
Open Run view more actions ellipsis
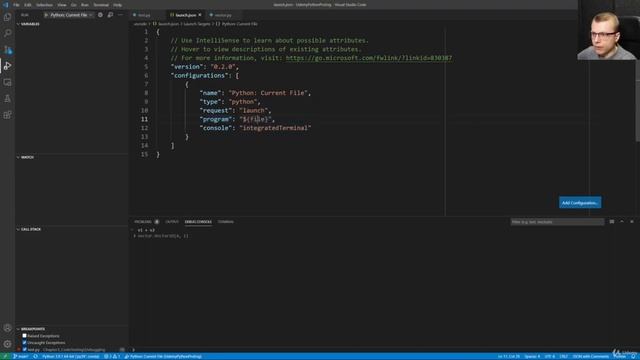point(120,15)
